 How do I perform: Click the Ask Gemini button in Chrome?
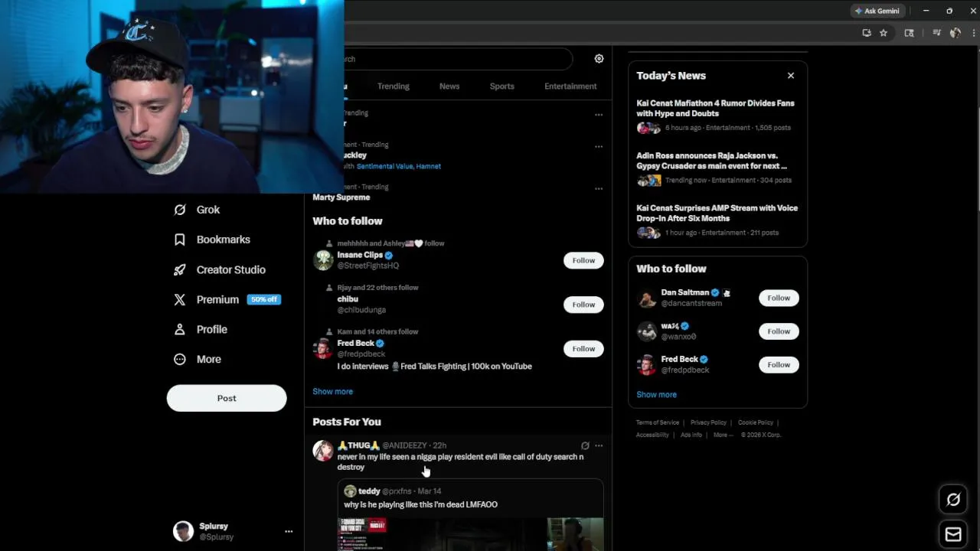click(877, 11)
